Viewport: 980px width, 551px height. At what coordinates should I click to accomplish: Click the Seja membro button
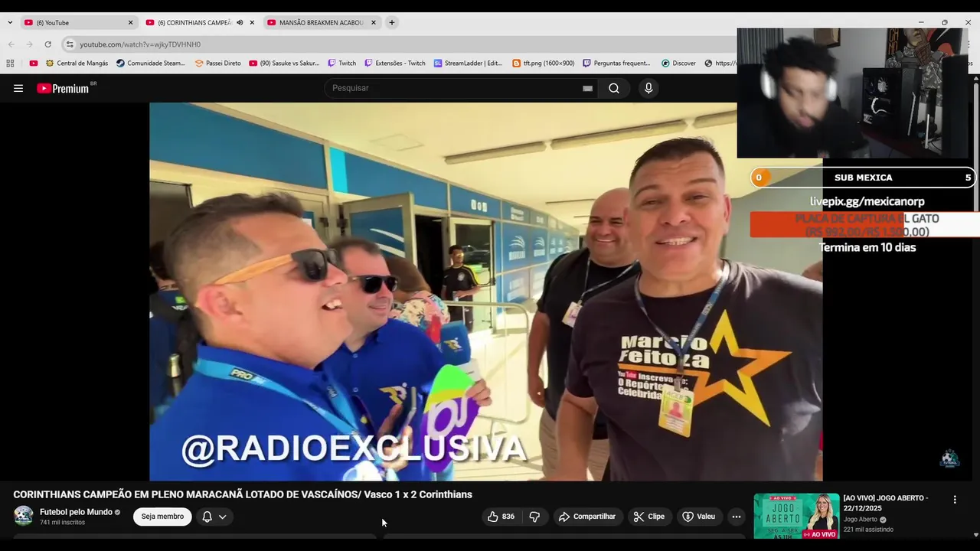pos(162,517)
